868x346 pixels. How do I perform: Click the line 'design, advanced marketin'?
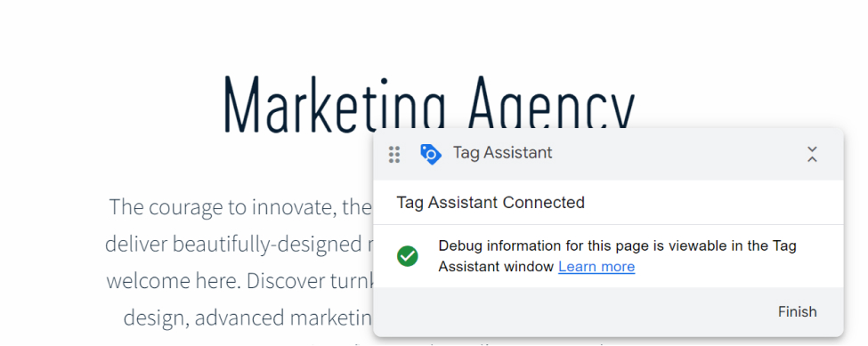click(248, 318)
